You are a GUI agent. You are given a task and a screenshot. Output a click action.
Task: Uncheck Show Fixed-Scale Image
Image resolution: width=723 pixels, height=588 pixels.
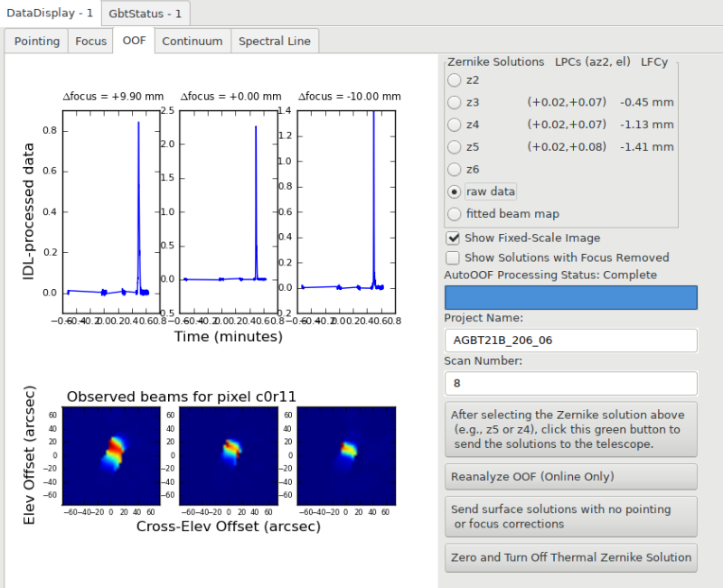(454, 238)
